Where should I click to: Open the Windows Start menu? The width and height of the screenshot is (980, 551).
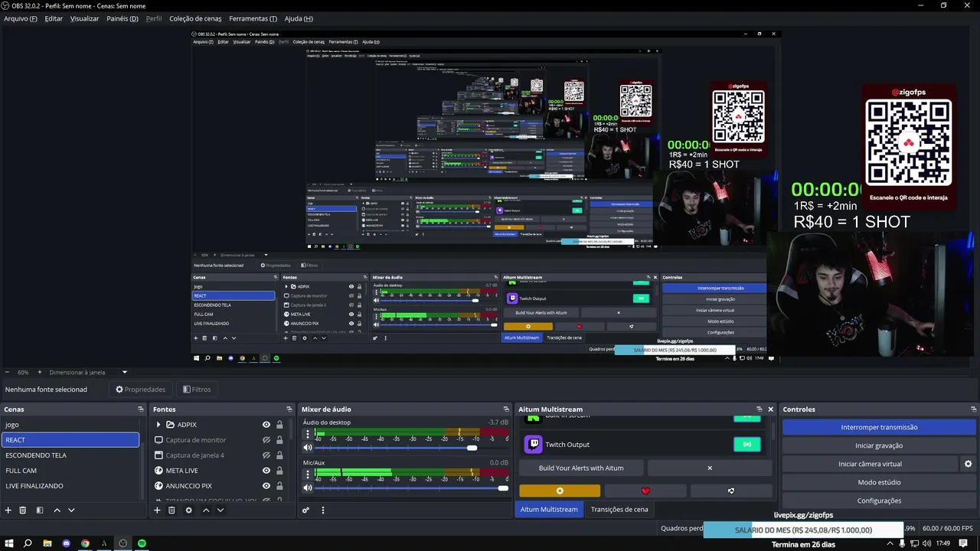(x=9, y=543)
